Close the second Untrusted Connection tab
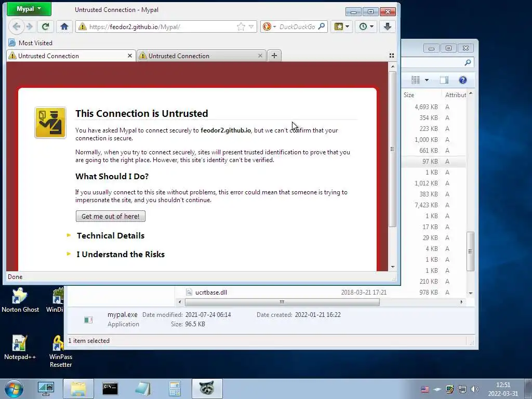This screenshot has height=399, width=532. (260, 56)
